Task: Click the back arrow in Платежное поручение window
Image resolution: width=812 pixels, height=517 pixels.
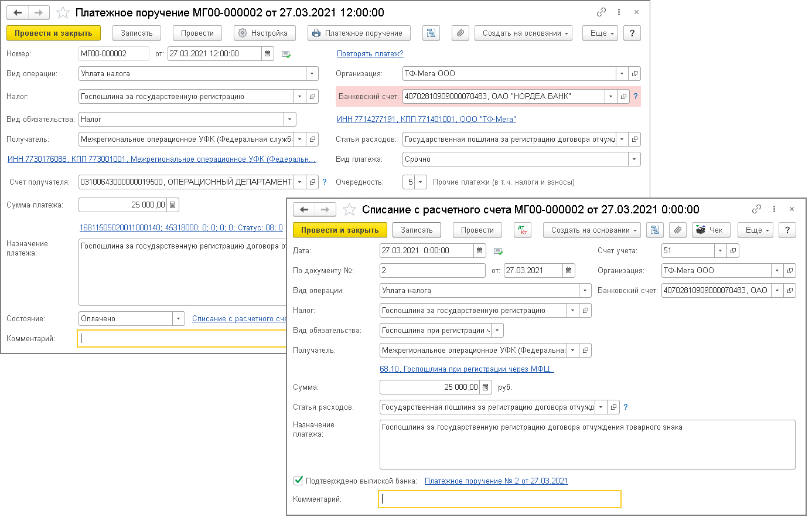Action: click(x=18, y=12)
